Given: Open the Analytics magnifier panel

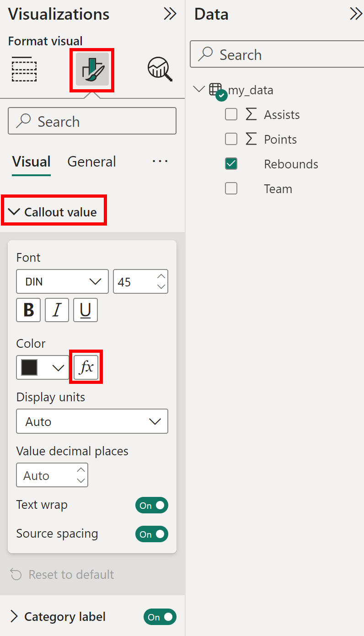Looking at the screenshot, I should [158, 70].
